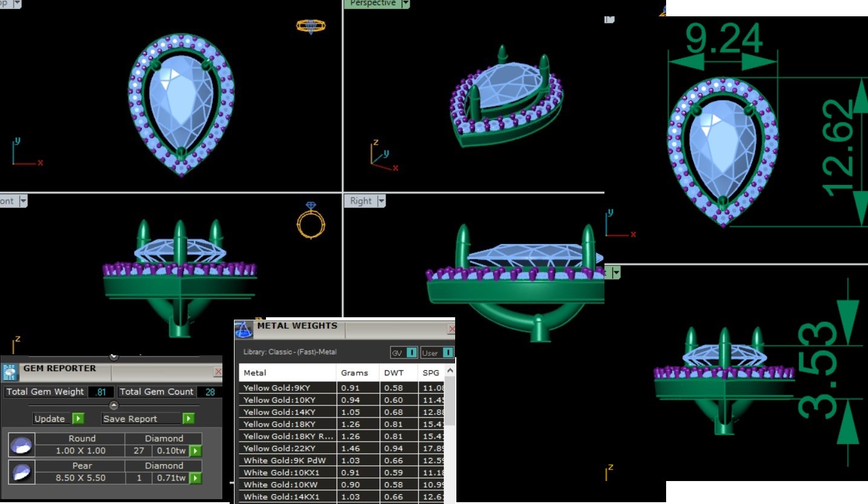Click the green arrow on the 0.10tw row
This screenshot has height=504, width=868.
[196, 451]
